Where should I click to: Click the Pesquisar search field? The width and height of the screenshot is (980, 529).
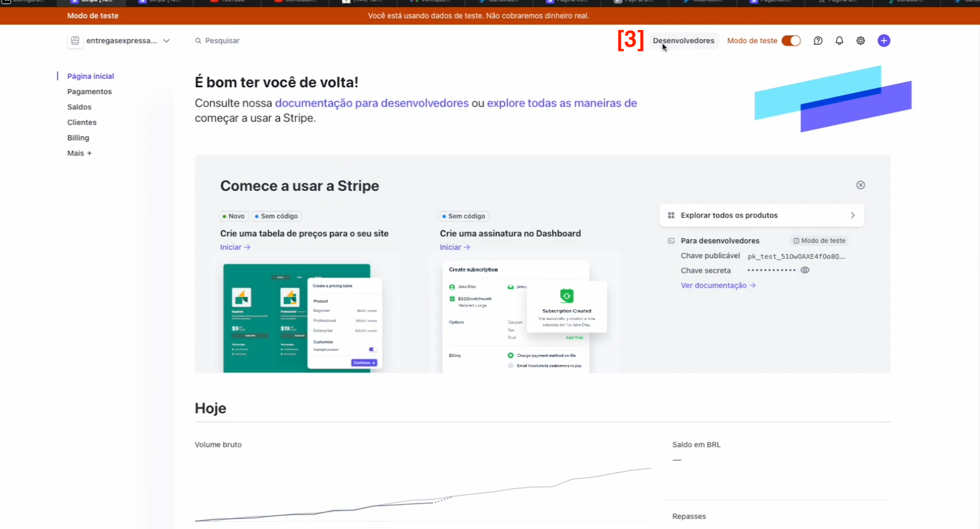(x=222, y=40)
